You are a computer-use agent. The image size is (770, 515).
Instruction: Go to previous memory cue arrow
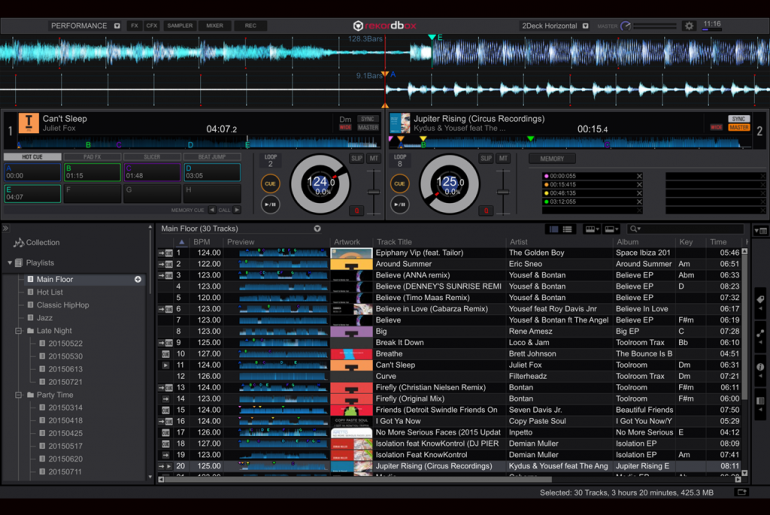pos(212,210)
